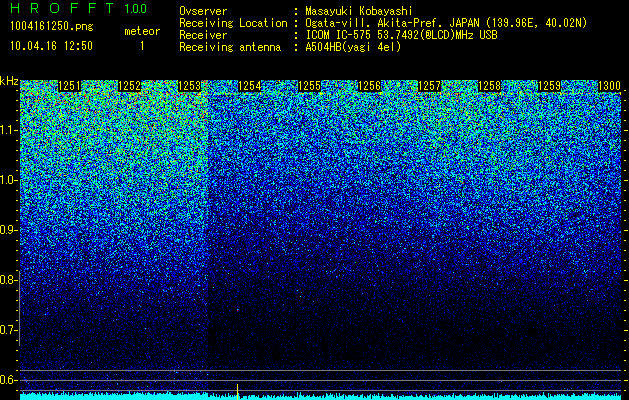Click the 1252 time marker

(x=130, y=86)
